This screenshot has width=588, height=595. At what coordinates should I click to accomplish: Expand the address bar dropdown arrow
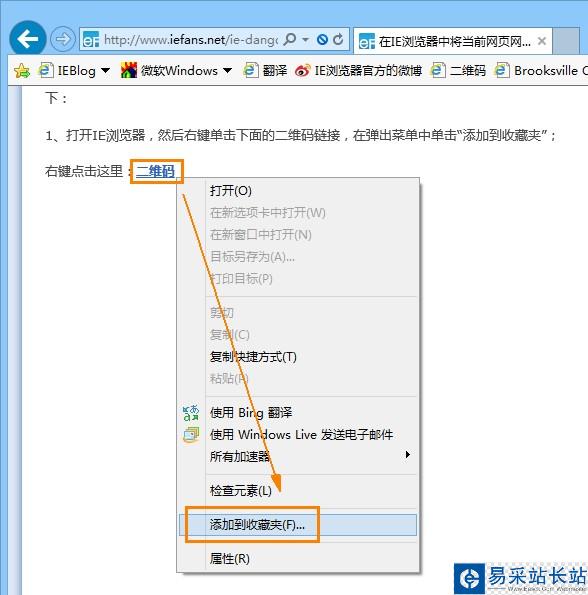(x=305, y=39)
